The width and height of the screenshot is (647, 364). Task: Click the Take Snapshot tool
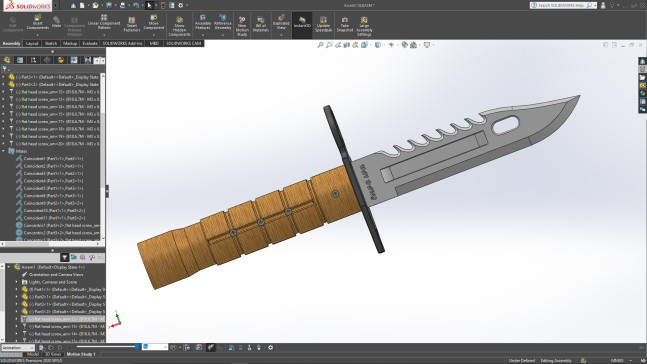(345, 24)
